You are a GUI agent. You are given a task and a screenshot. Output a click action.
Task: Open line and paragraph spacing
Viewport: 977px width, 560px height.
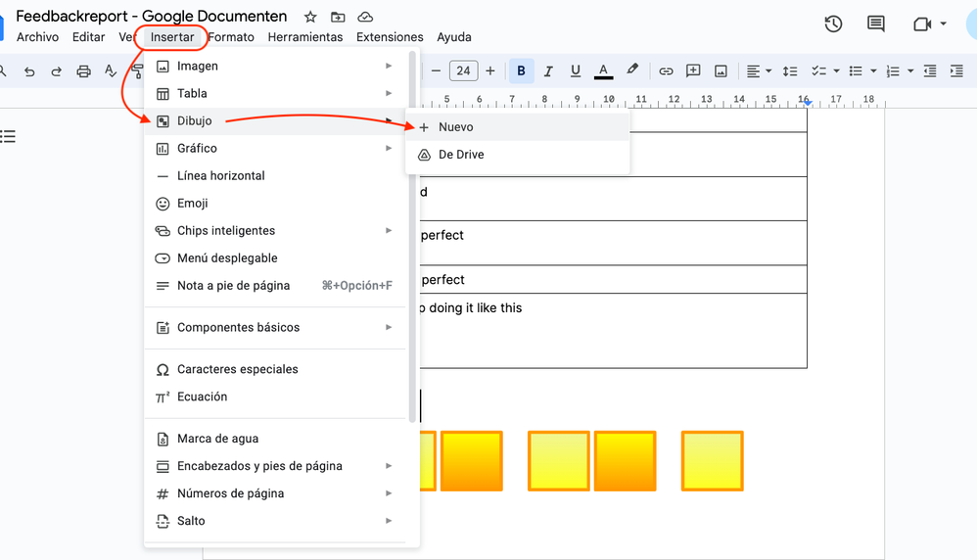click(790, 71)
